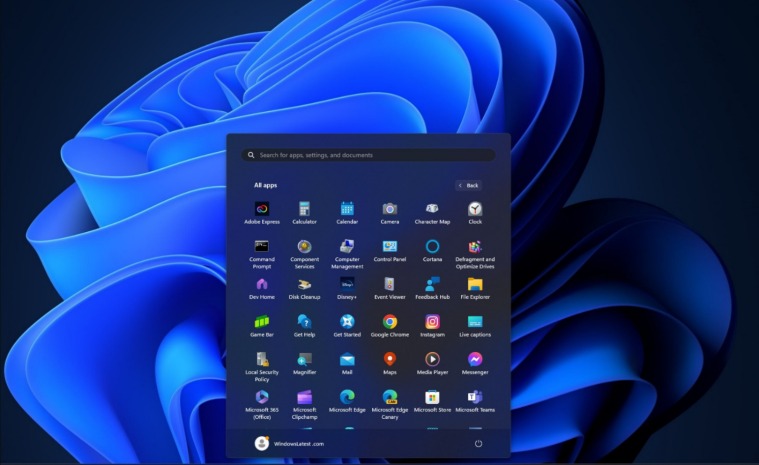
Task: Launch Disney+ app
Action: (347, 284)
